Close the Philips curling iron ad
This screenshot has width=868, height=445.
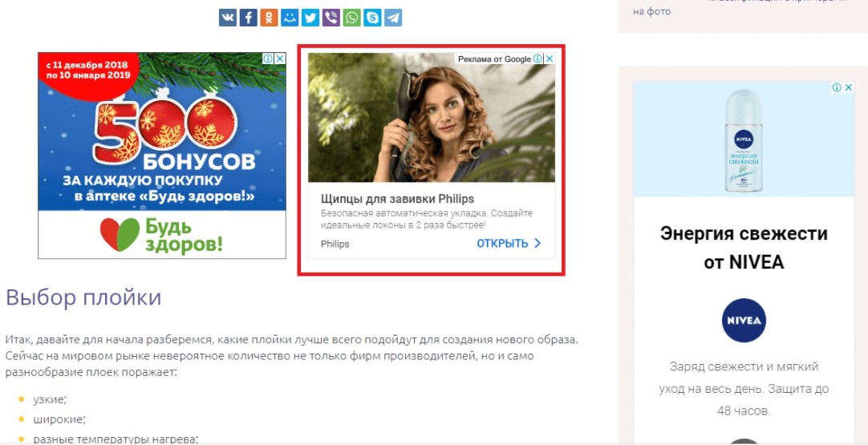click(550, 59)
